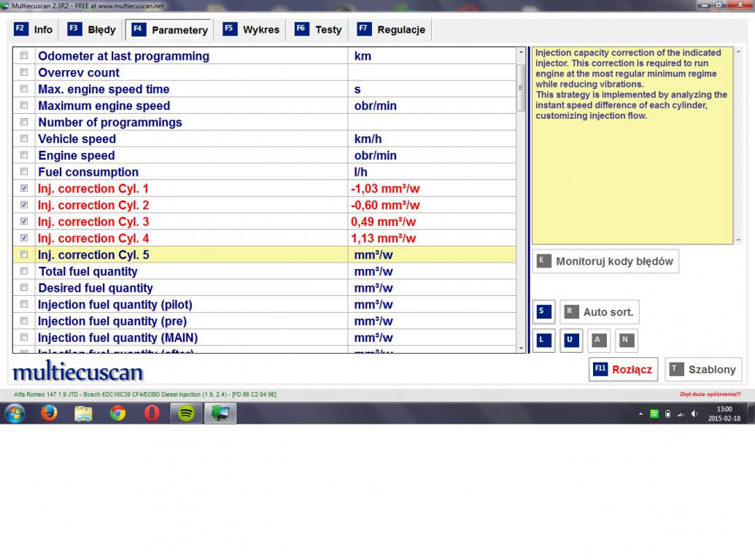Uncheck Inj. correction Cyl. 1 checkbox

24,188
